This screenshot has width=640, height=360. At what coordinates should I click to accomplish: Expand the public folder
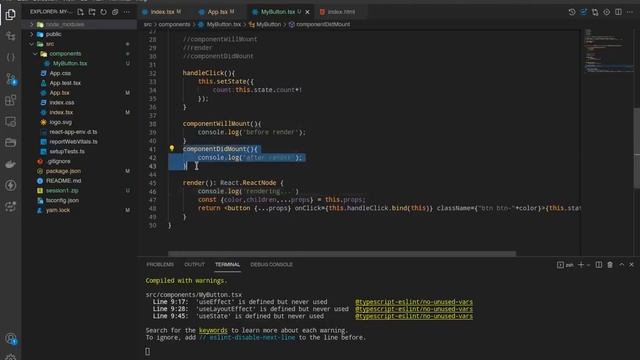31,34
